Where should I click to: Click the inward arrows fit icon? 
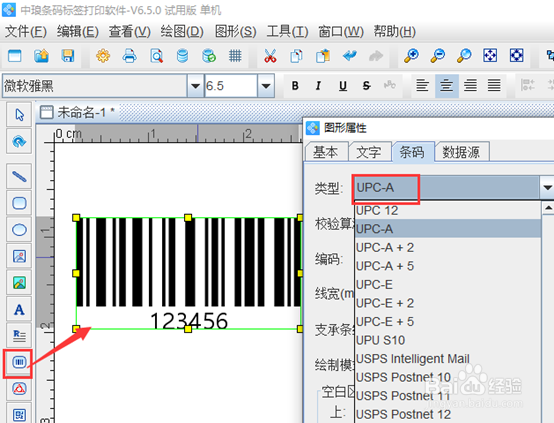[x=517, y=55]
